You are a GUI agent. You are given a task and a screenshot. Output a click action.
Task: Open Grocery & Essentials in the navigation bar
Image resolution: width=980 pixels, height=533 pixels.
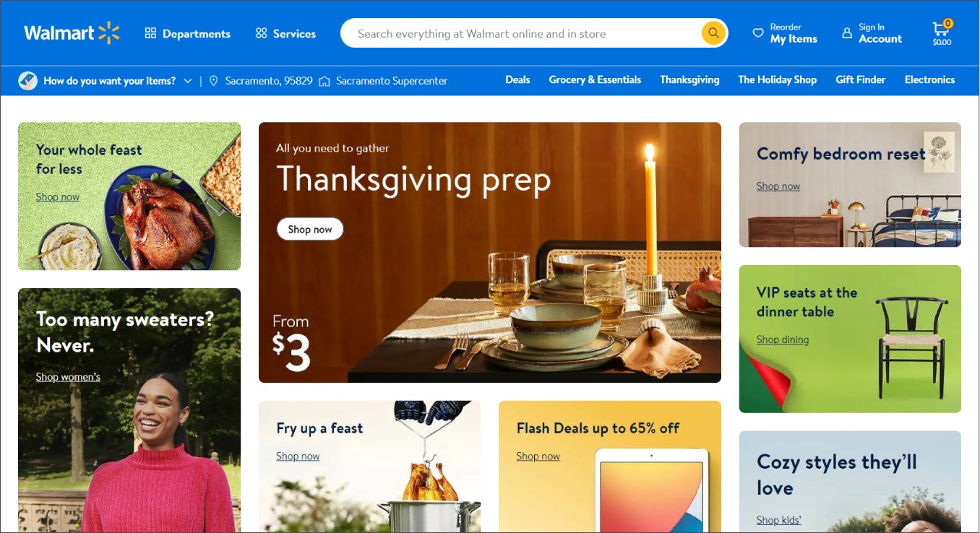pyautogui.click(x=595, y=80)
